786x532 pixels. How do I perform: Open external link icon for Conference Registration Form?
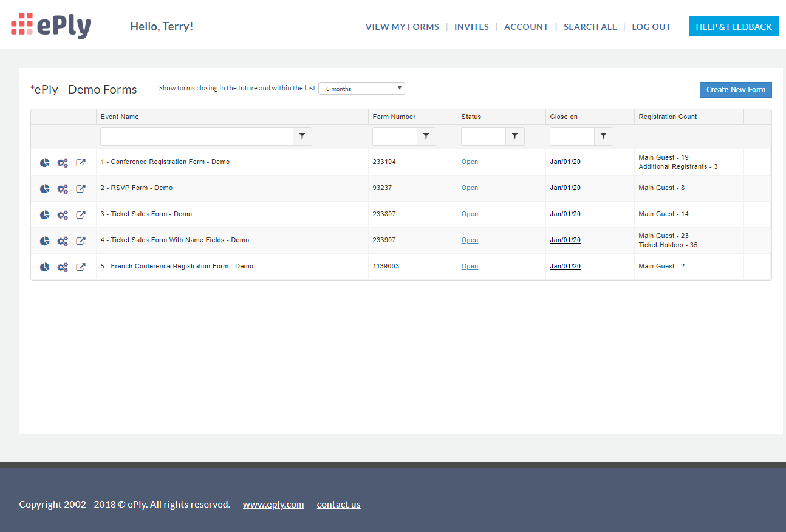pos(81,163)
